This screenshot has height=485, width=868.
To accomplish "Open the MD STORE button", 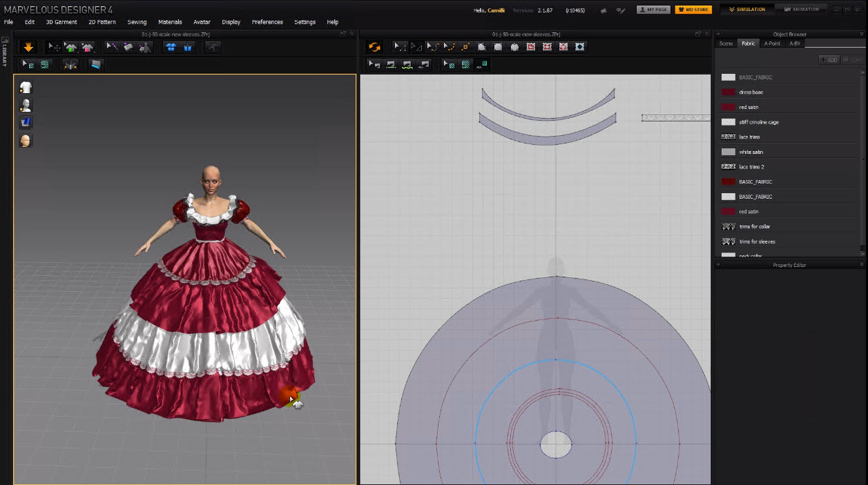I will pos(693,10).
